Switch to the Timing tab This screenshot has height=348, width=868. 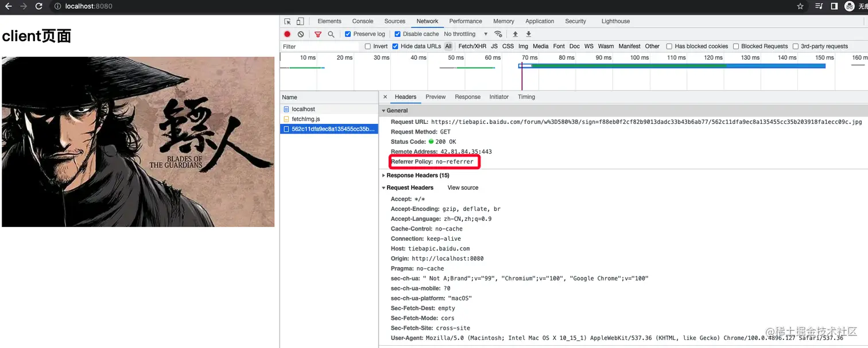point(526,97)
